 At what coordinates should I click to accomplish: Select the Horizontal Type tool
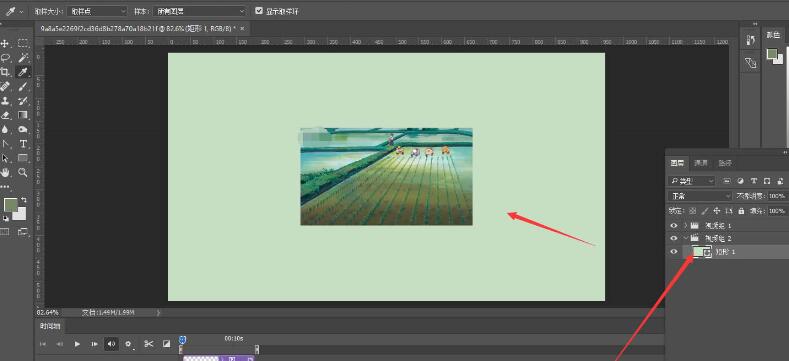[23, 144]
